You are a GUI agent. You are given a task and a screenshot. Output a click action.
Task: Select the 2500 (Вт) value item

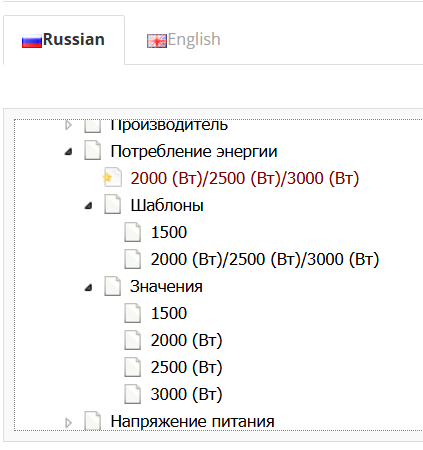[x=186, y=367]
